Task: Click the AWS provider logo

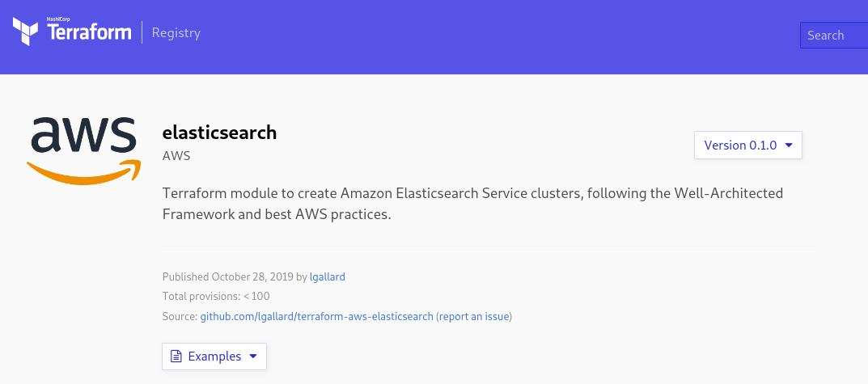Action: click(83, 150)
